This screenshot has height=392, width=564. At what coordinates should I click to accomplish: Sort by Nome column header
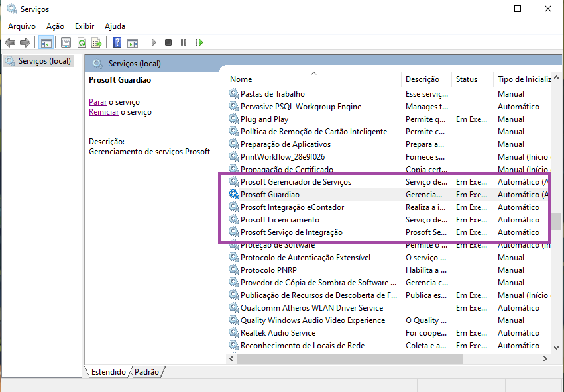click(315, 79)
